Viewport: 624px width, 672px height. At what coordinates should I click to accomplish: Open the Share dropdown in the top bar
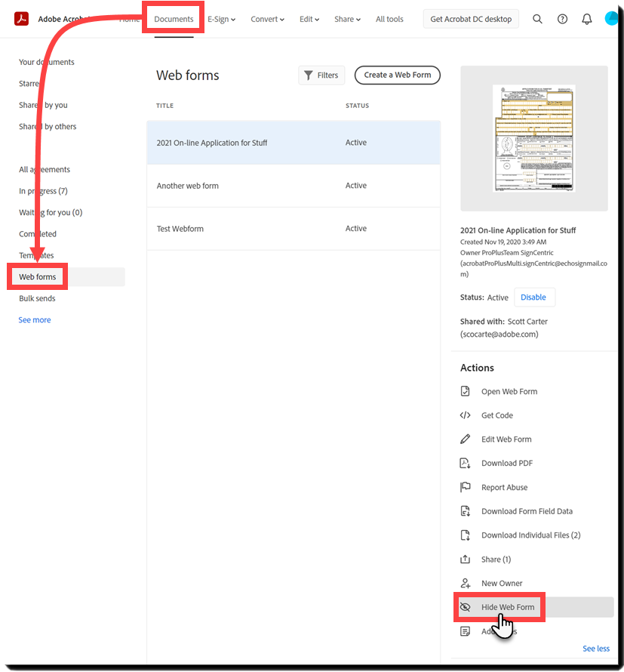tap(347, 19)
